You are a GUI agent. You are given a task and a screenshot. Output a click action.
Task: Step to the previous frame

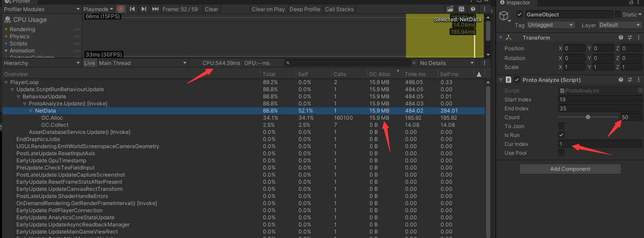click(132, 9)
